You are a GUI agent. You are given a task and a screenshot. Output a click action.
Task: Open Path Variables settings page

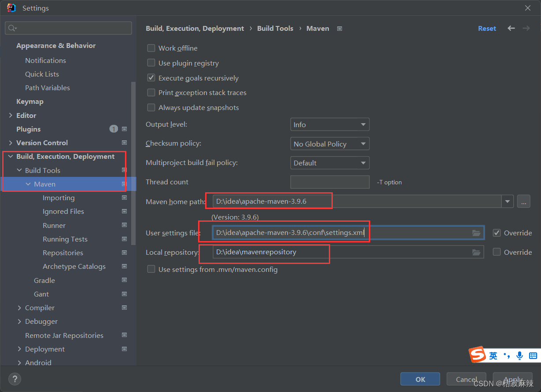[x=48, y=88]
